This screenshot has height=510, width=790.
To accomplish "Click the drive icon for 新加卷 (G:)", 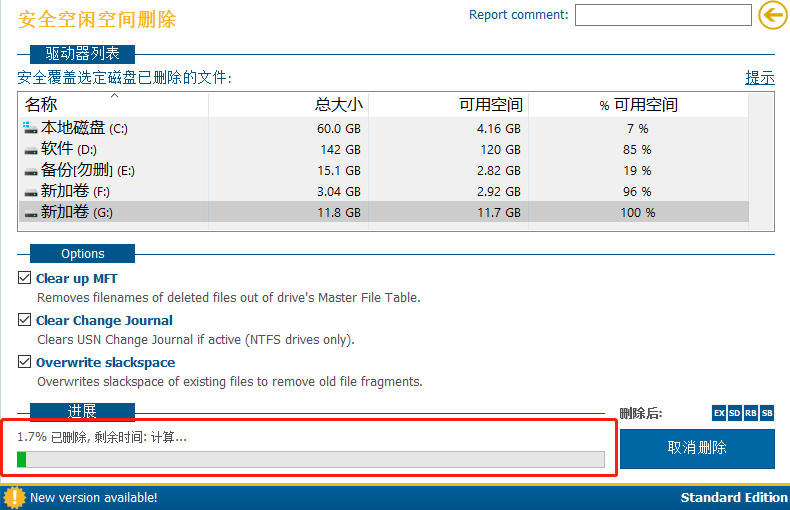I will tap(31, 214).
